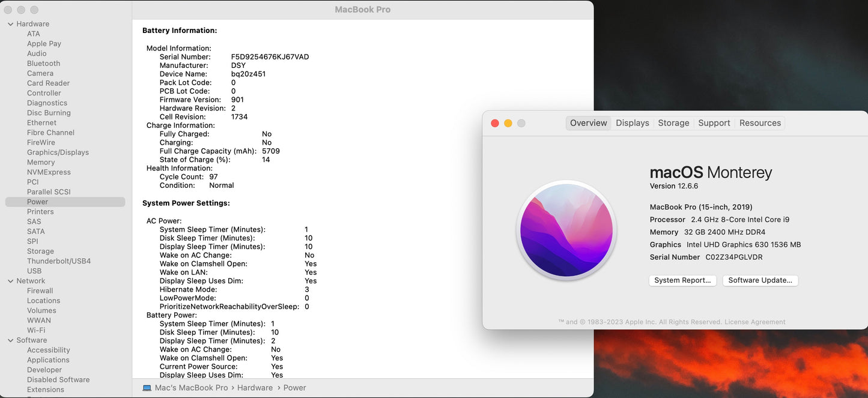This screenshot has width=868, height=398.
Task: Switch to the Displays tab
Action: (x=632, y=123)
